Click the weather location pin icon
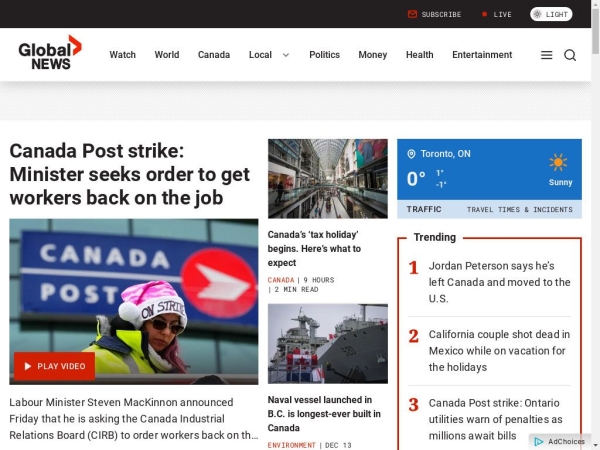The height and width of the screenshot is (450, 600). point(411,154)
